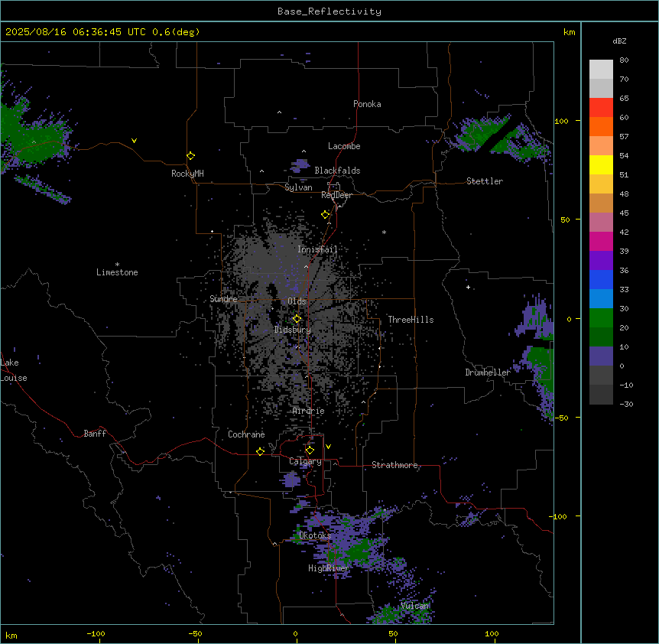Click the Banff label

95,434
